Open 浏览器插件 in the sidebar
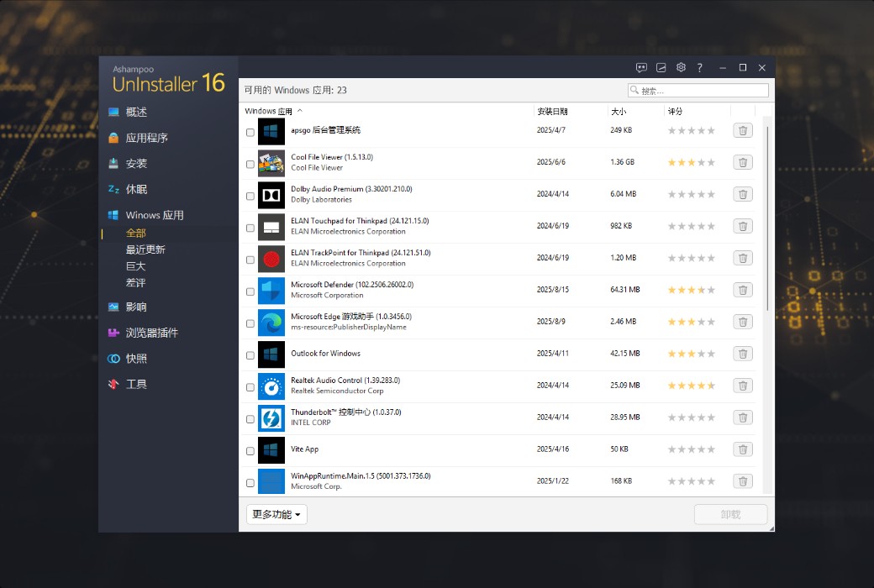The width and height of the screenshot is (874, 588). [151, 333]
